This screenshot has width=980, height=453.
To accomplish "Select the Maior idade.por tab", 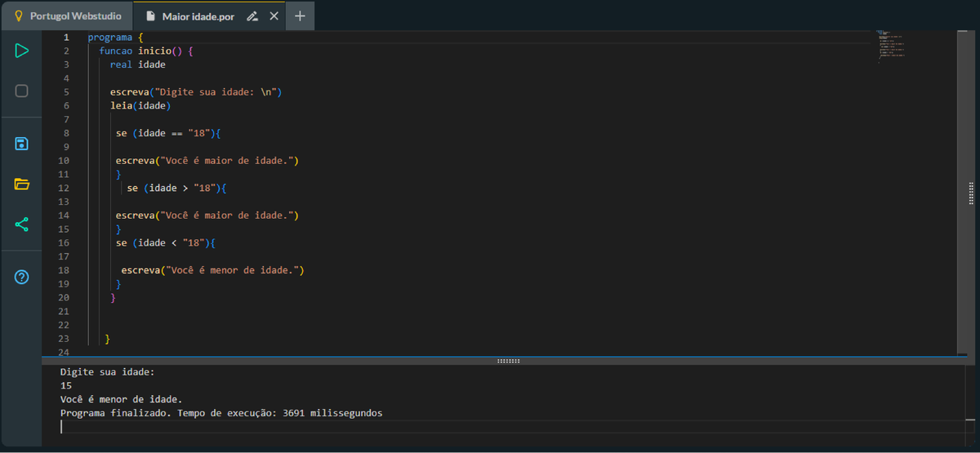I will coord(197,16).
